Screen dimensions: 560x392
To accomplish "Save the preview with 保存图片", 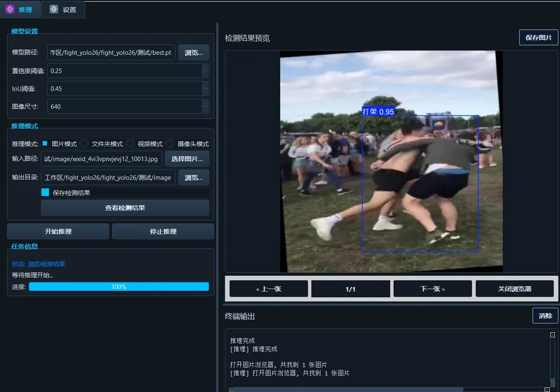I will [539, 37].
